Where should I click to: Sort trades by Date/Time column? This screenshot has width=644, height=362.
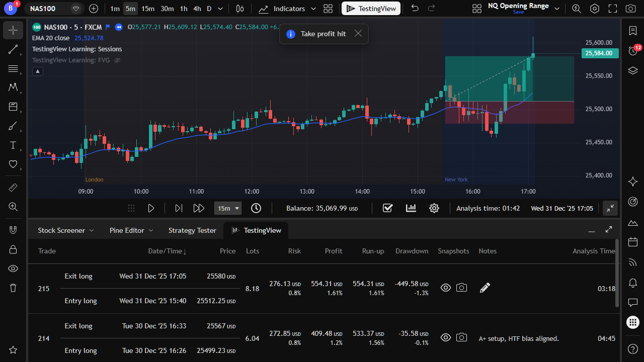pyautogui.click(x=167, y=251)
